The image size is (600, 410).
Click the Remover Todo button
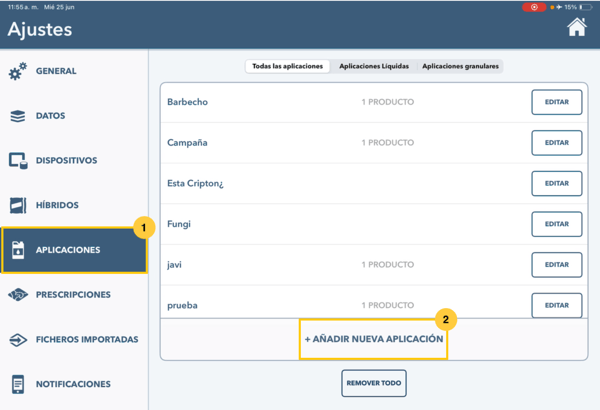(374, 383)
